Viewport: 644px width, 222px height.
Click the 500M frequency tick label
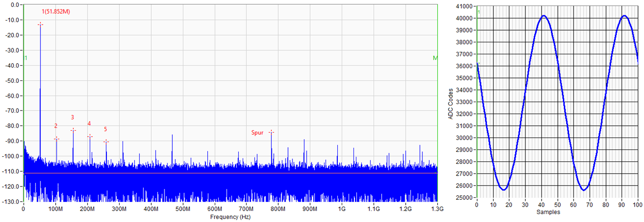[183, 209]
